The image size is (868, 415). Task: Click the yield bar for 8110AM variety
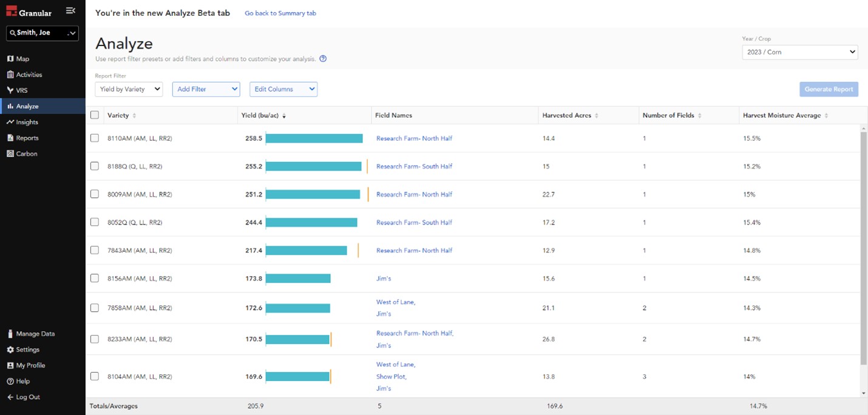click(314, 138)
